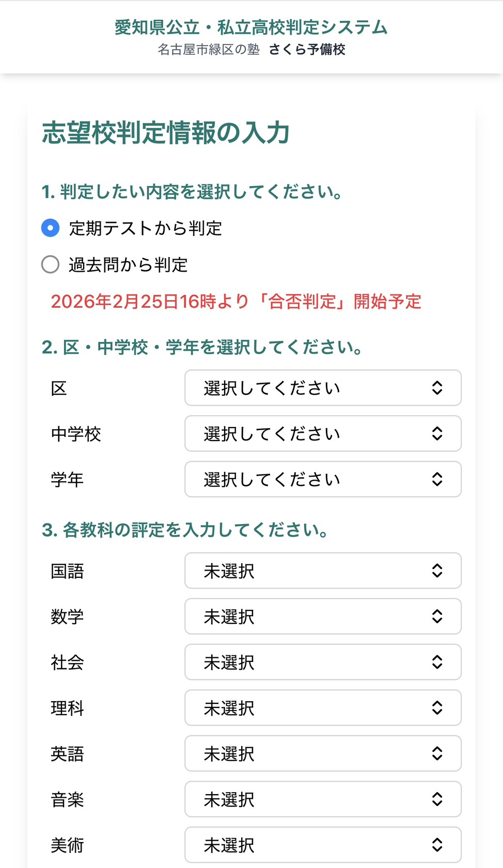Screen dimensions: 503x868
Task: Click the up-down arrow icon for 学年
Action: (x=437, y=479)
